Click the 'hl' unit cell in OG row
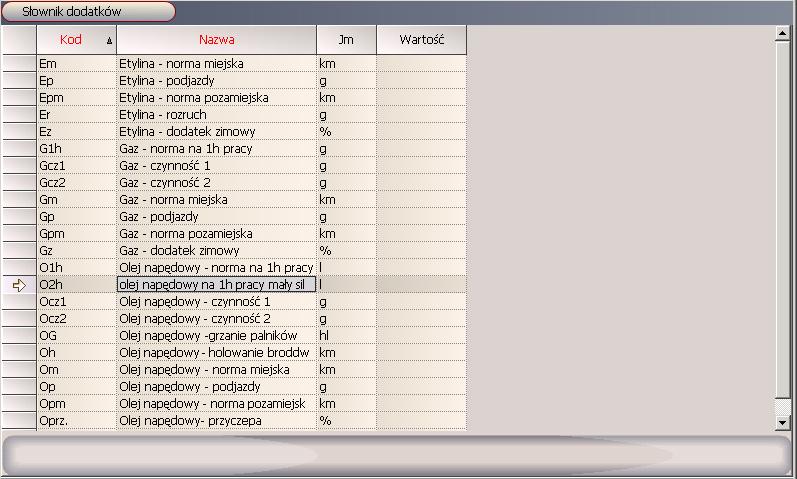The image size is (797, 479). 346,336
